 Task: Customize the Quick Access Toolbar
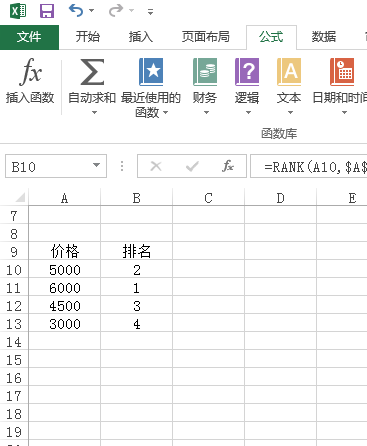[151, 12]
